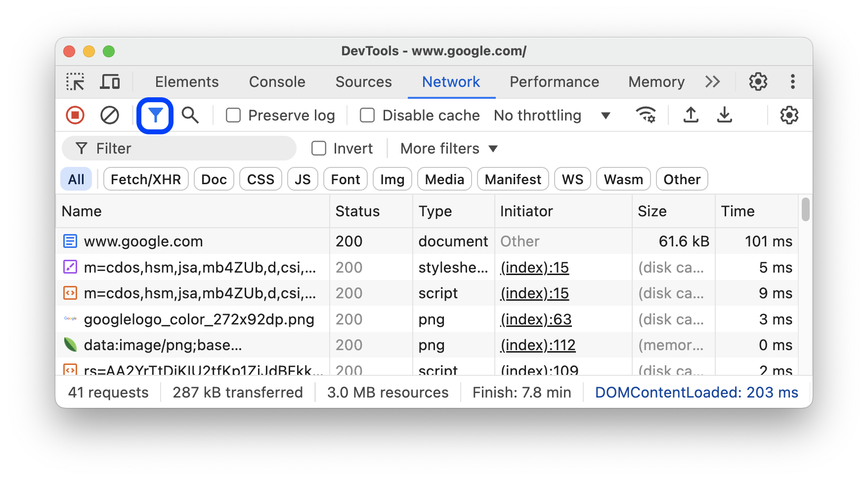Show more DevTools tabs chevron
Image resolution: width=868 pixels, height=481 pixels.
pyautogui.click(x=712, y=82)
